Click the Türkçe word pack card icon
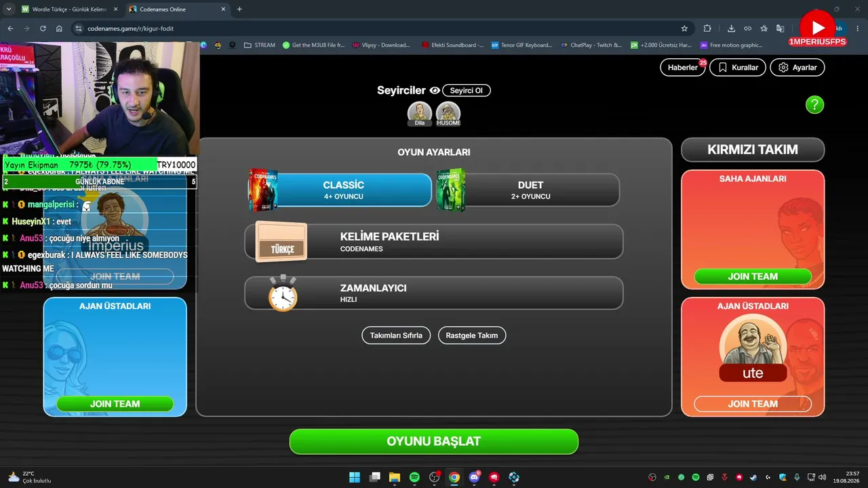Screen dimensions: 868x488 281,242
